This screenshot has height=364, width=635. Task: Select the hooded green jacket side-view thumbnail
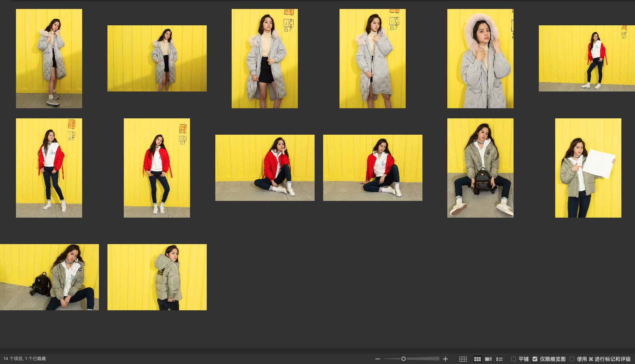[157, 277]
